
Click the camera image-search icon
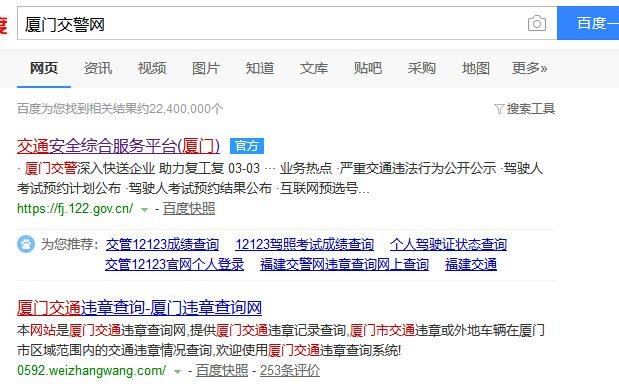[537, 23]
